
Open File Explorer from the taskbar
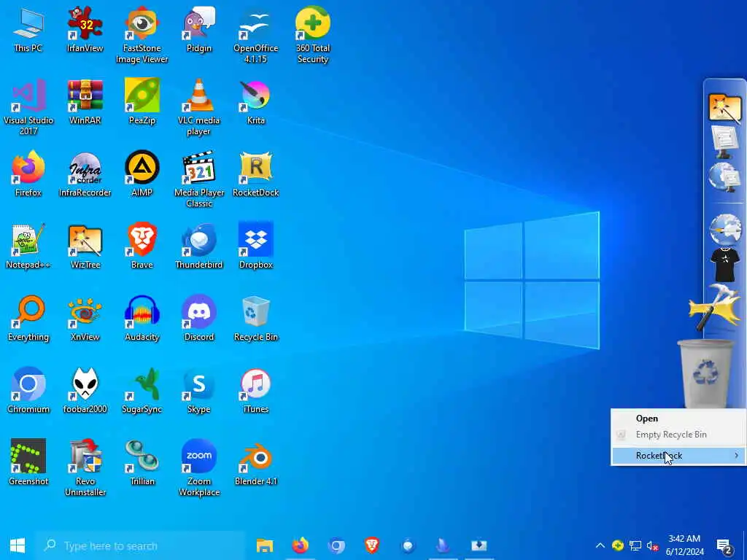(x=264, y=545)
